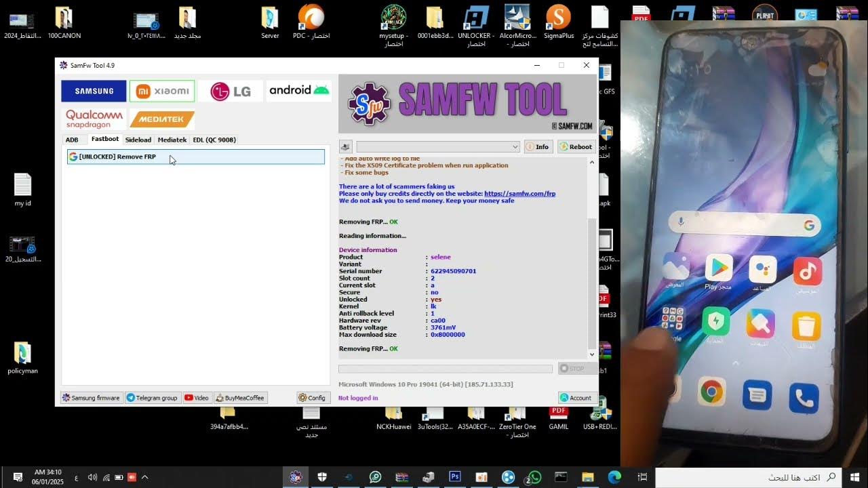This screenshot has height=488, width=868.
Task: Click the log scrollbar up arrow
Action: coord(592,162)
